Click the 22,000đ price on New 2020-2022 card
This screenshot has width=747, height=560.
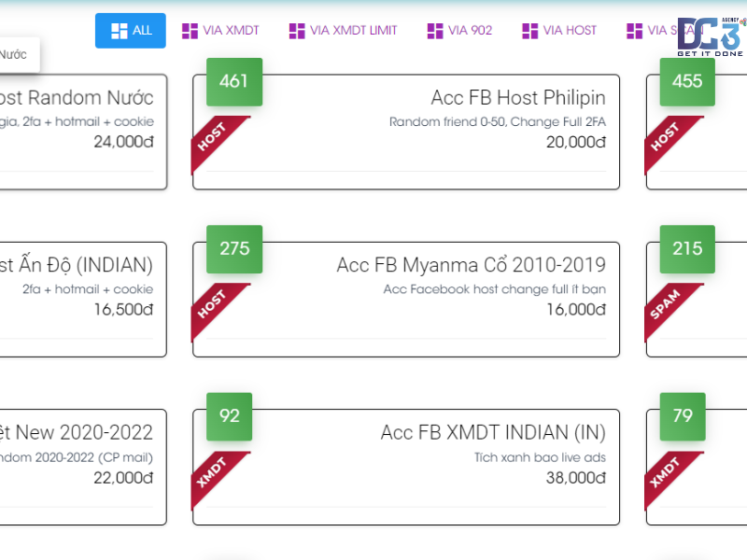(123, 478)
